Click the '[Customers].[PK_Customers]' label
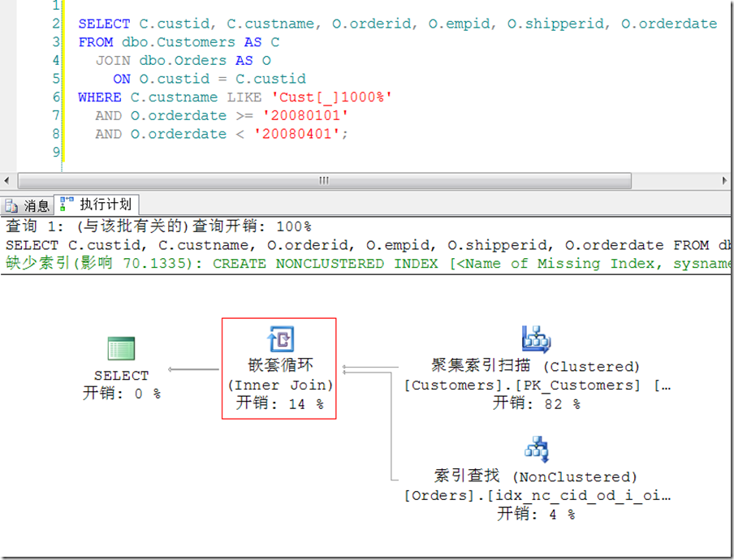 tap(522, 385)
